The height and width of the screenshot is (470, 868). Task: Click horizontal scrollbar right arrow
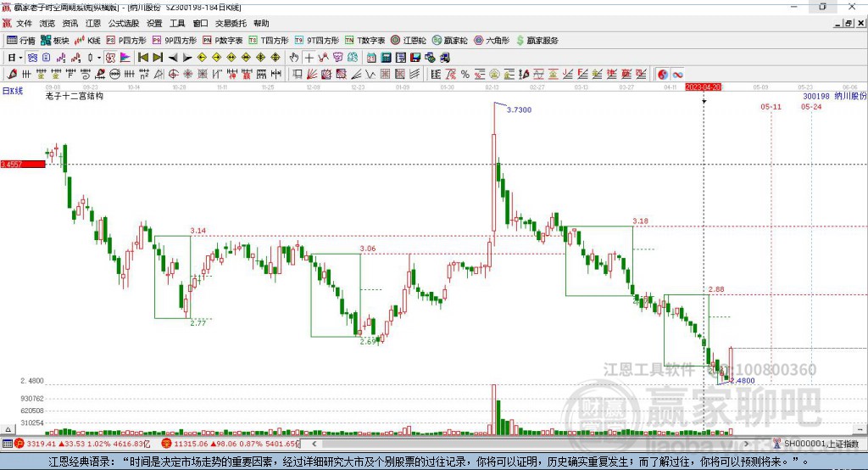tap(746, 444)
